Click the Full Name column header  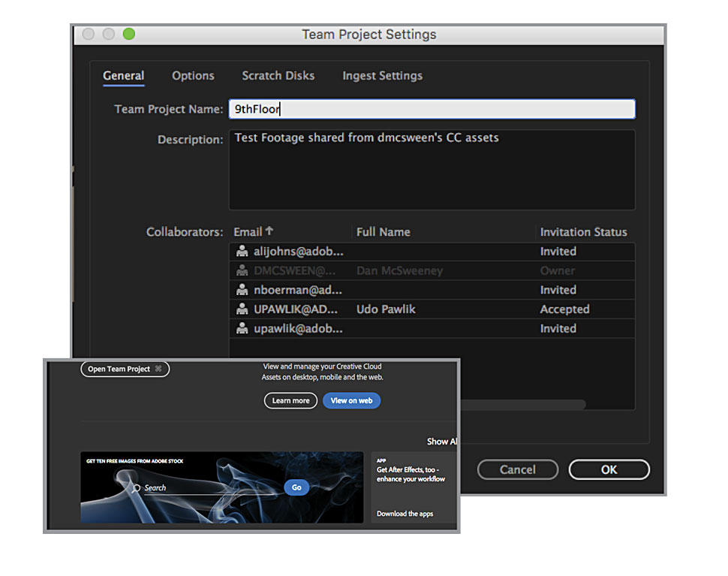pyautogui.click(x=384, y=232)
